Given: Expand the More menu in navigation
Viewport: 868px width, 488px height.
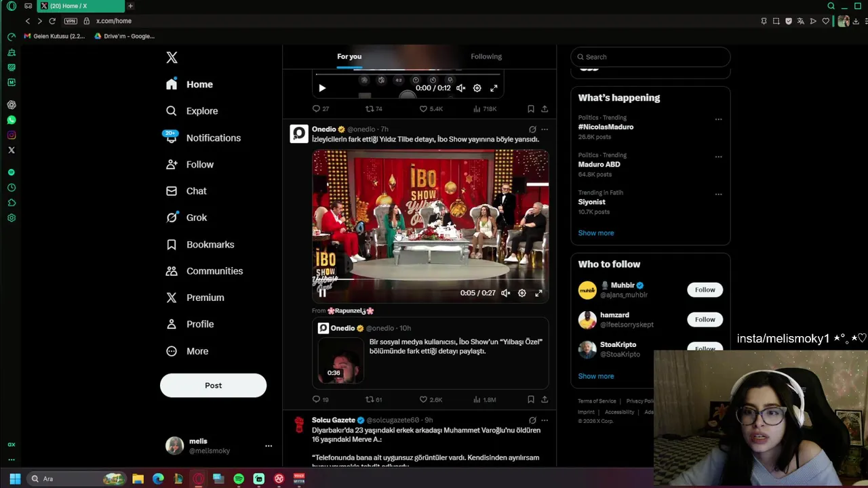Looking at the screenshot, I should click(x=188, y=351).
